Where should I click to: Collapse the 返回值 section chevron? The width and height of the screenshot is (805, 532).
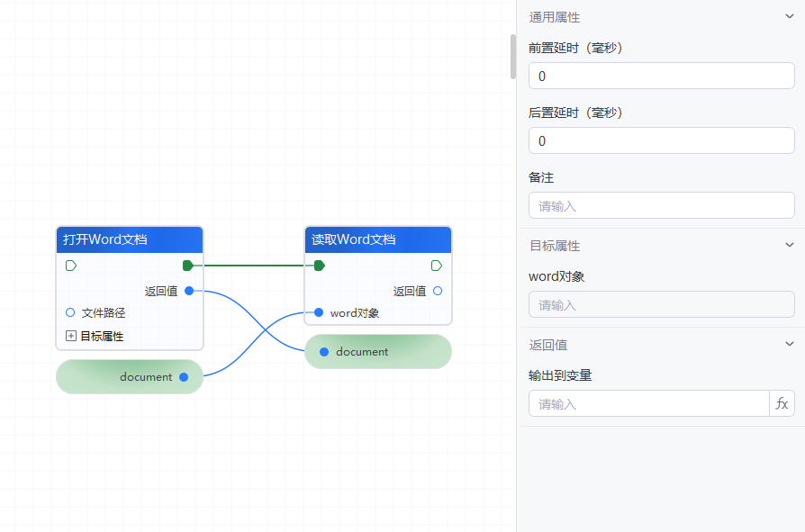click(790, 345)
